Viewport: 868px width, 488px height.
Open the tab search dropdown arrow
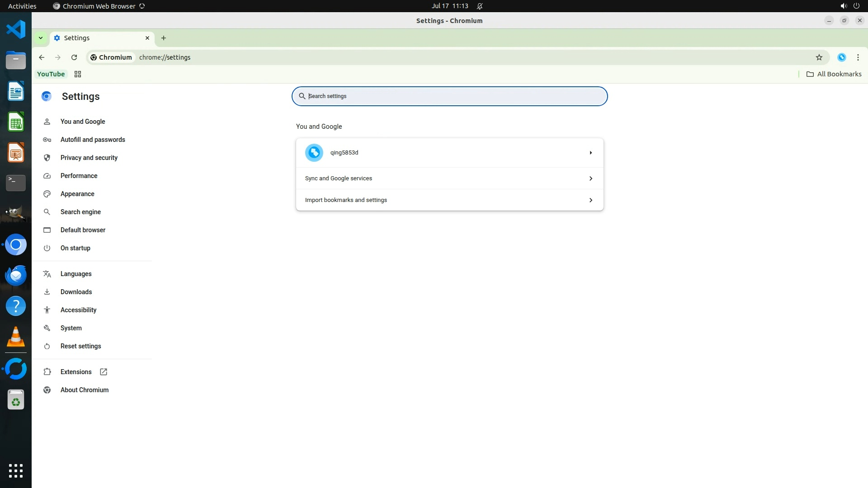point(41,38)
